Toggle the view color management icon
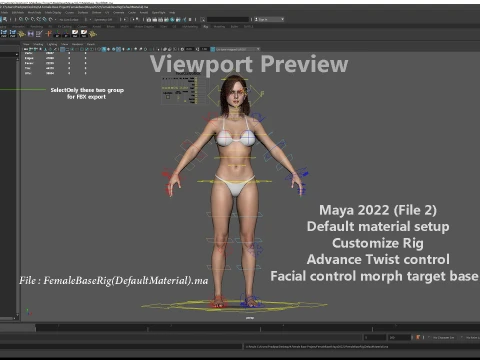The height and width of the screenshot is (360, 480). (x=212, y=49)
